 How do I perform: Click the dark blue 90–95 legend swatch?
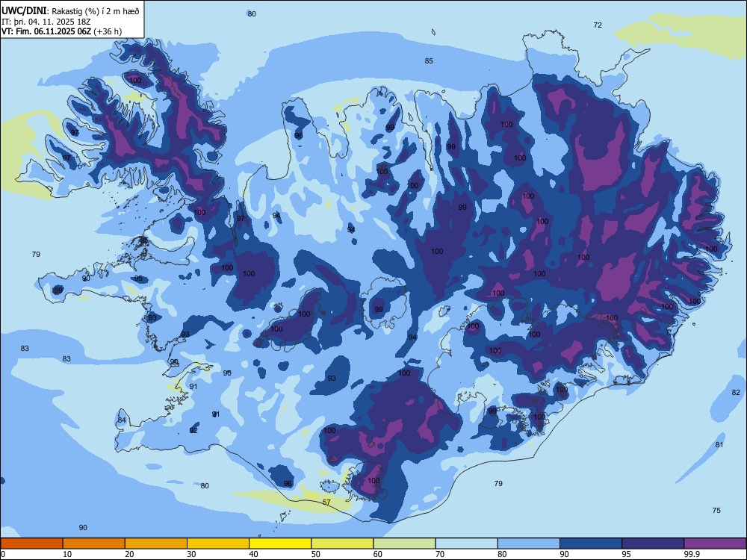pos(591,544)
